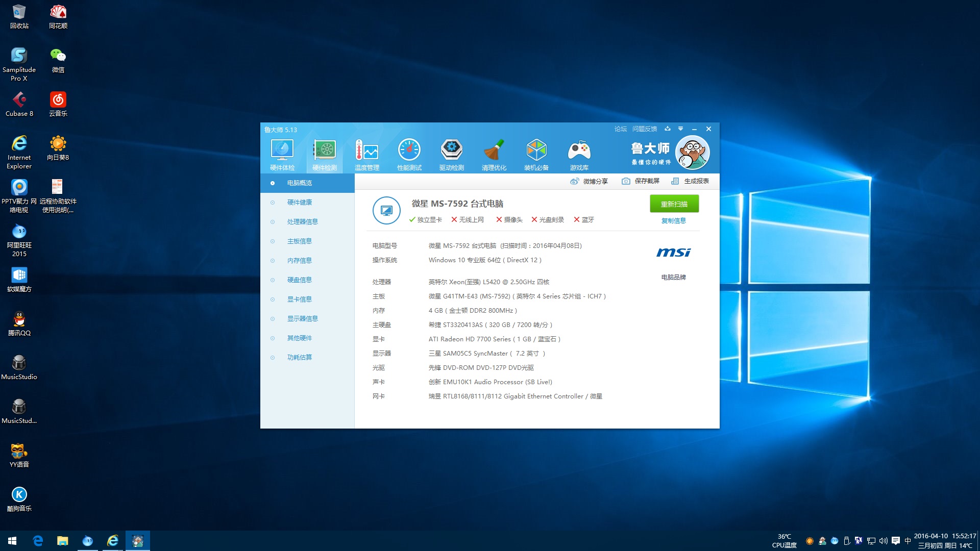Viewport: 980px width, 551px height.
Task: Click the volume icon in system tray
Action: (x=884, y=541)
